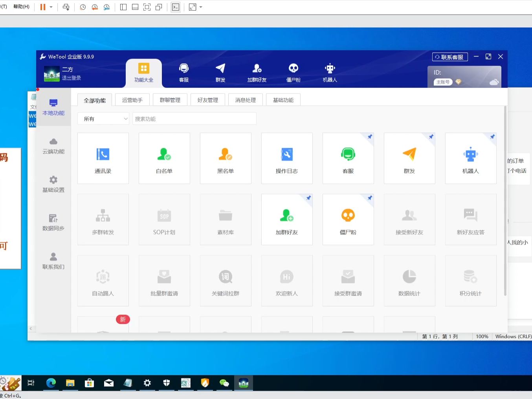Open File Explorer from the taskbar
532x399 pixels.
(70, 383)
